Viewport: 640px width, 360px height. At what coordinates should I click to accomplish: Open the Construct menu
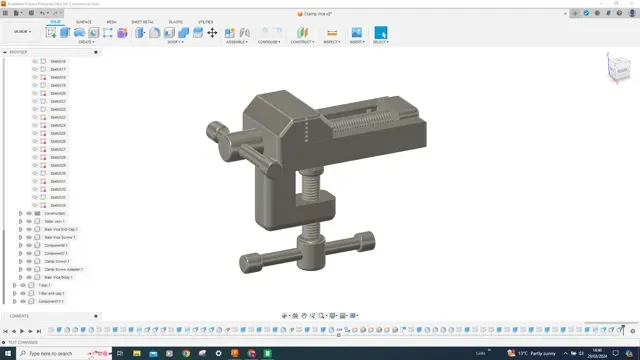[302, 42]
